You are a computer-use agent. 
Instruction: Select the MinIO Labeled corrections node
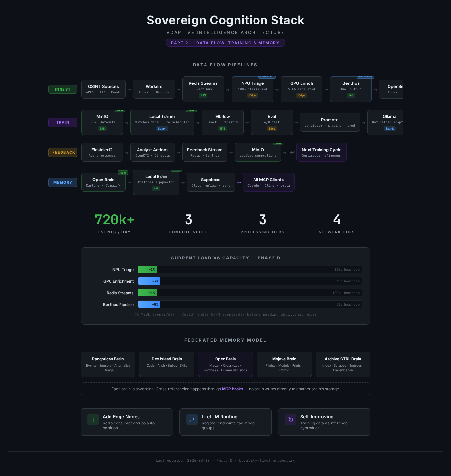pyautogui.click(x=258, y=152)
